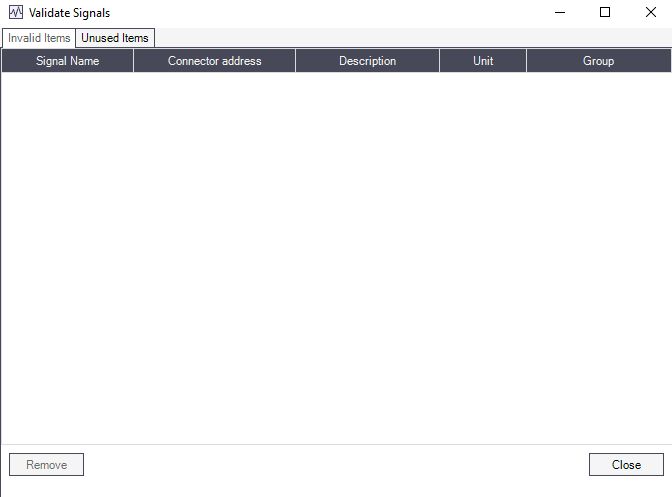The width and height of the screenshot is (672, 497).
Task: Click the Connector address column header
Action: tap(214, 61)
